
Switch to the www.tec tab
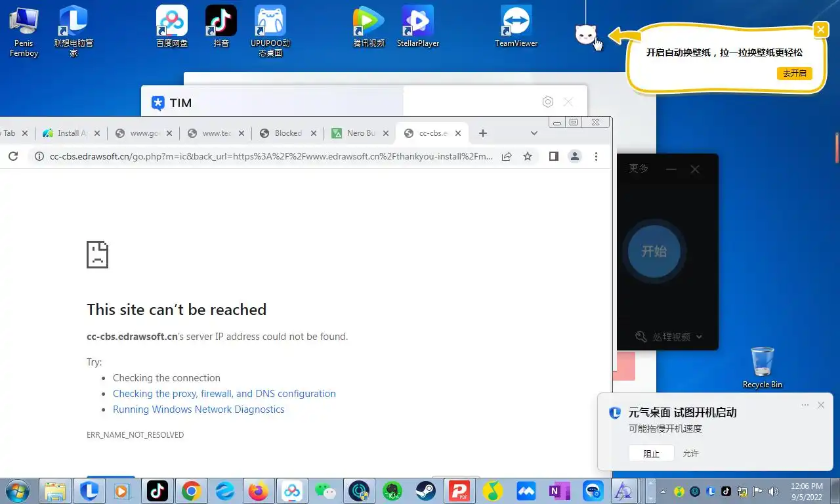(x=215, y=133)
